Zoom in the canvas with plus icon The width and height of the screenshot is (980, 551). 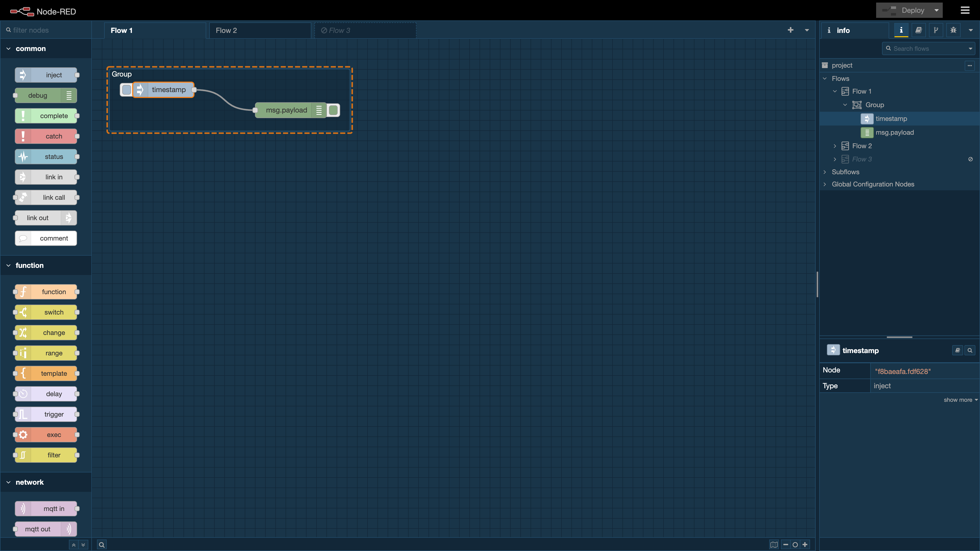[805, 545]
